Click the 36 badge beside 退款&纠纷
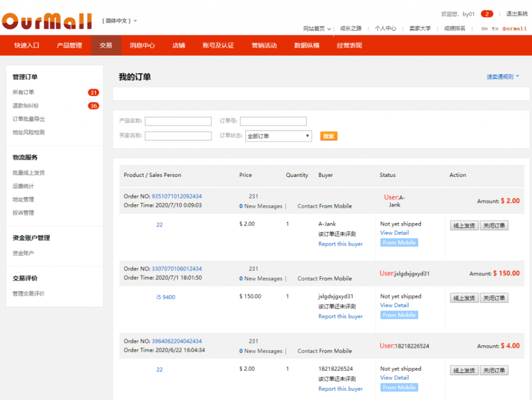 point(94,106)
